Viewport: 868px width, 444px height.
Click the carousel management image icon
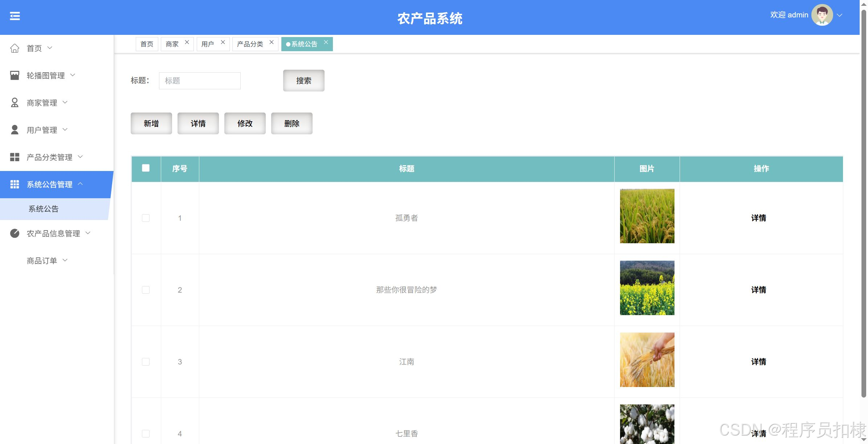tap(15, 76)
